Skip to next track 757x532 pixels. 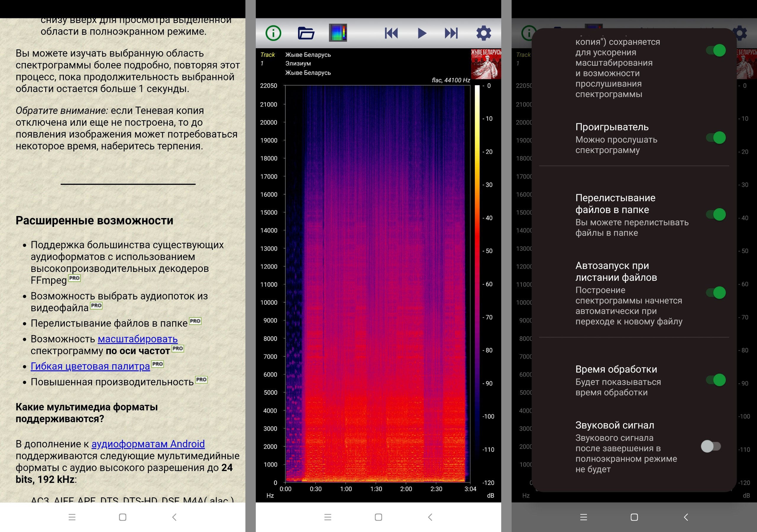451,33
